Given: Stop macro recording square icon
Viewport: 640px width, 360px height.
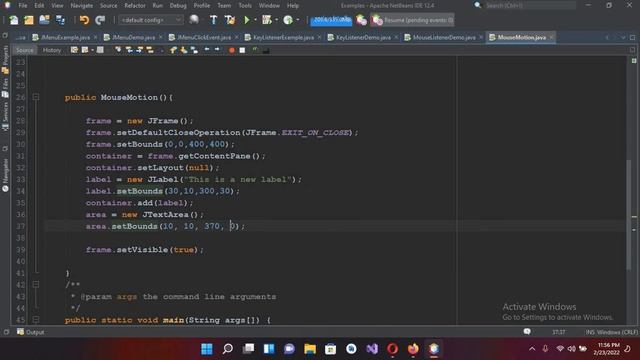Looking at the screenshot, I should [242, 50].
